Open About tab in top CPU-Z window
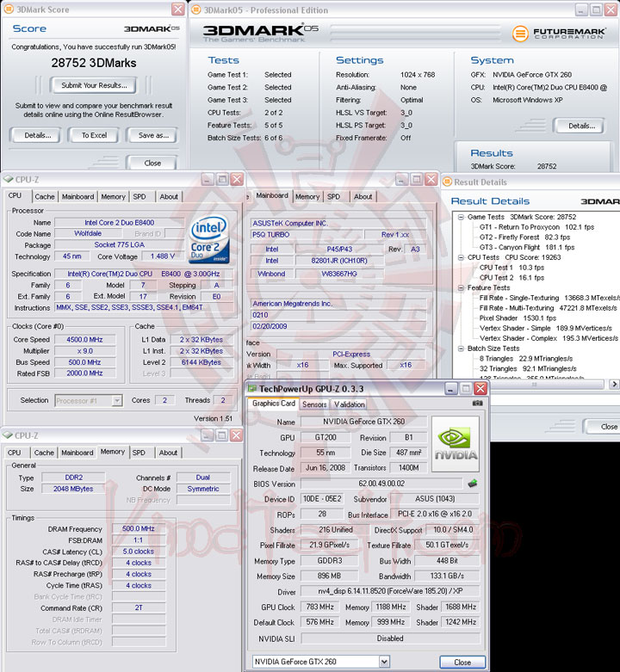Image resolution: width=620 pixels, height=672 pixels. (169, 197)
